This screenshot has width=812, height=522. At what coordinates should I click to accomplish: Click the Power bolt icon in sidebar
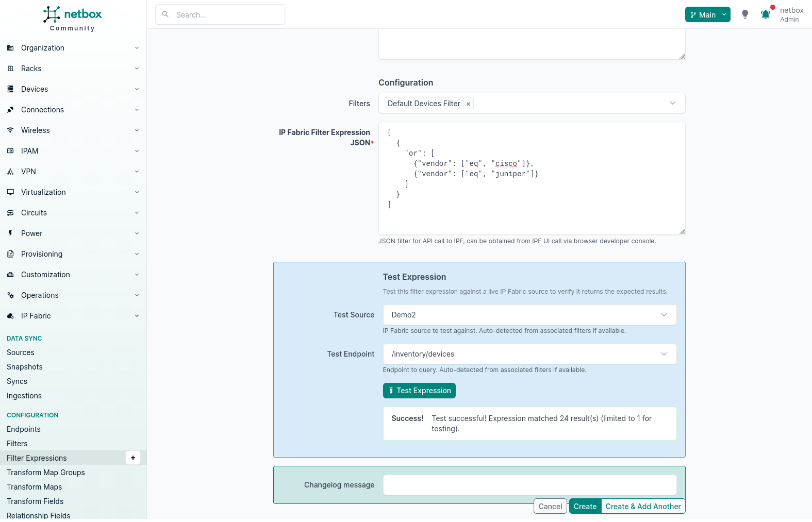[x=10, y=233]
